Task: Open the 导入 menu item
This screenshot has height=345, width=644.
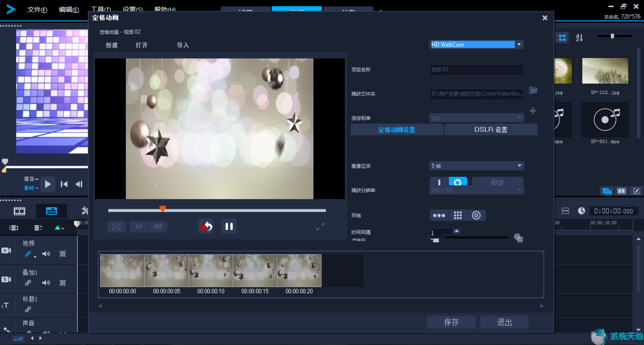Action: (x=183, y=45)
